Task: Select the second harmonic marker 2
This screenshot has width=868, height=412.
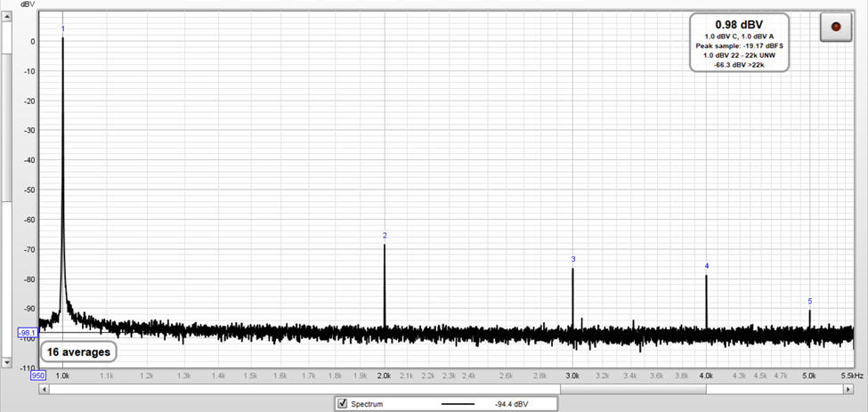Action: click(x=385, y=236)
